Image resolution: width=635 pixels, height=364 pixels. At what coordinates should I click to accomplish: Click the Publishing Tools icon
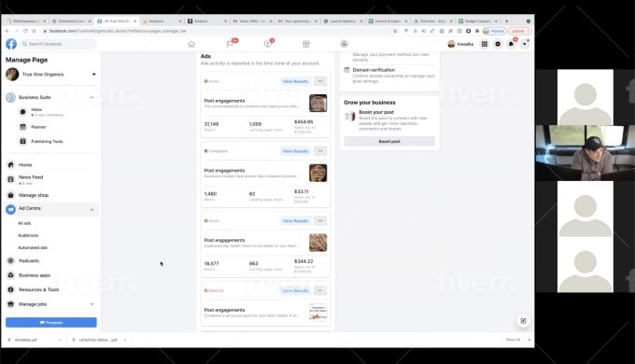pyautogui.click(x=22, y=141)
